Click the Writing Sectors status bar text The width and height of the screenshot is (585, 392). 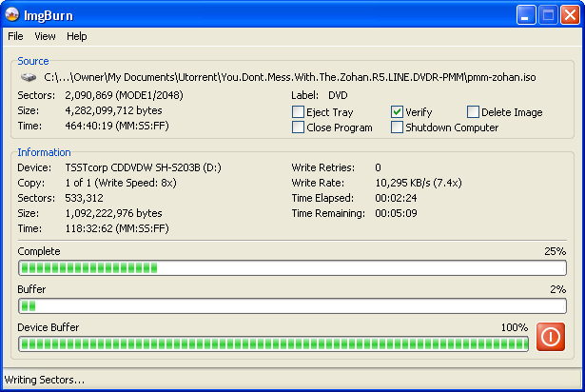(45, 380)
